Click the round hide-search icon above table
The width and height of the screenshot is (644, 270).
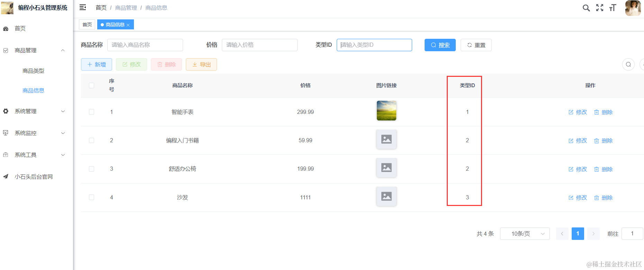coord(628,64)
